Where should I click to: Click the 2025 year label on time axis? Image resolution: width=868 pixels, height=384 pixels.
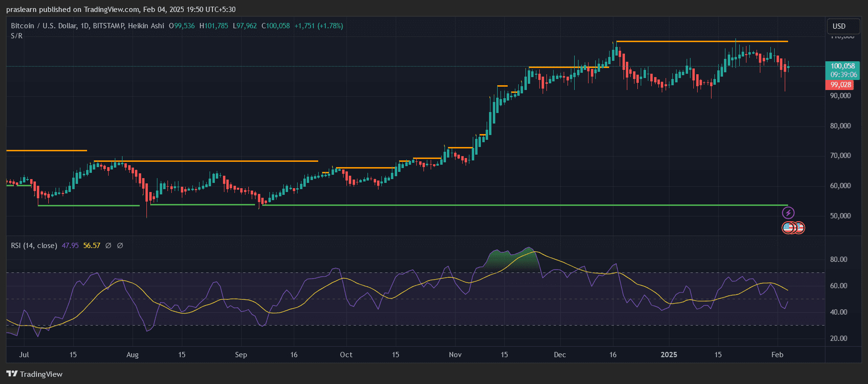pyautogui.click(x=668, y=355)
